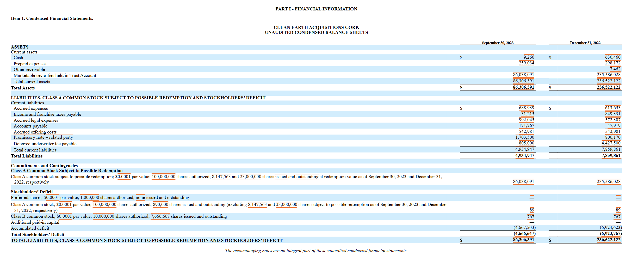Click the Accrued expenses value 688,939
The width and height of the screenshot is (644, 255).
pyautogui.click(x=526, y=108)
